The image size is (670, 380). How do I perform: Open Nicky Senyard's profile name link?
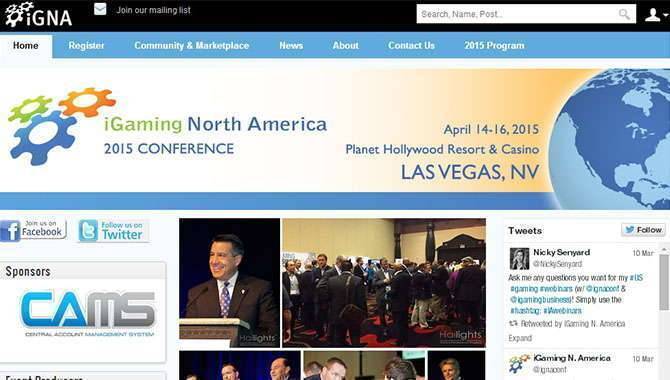561,252
